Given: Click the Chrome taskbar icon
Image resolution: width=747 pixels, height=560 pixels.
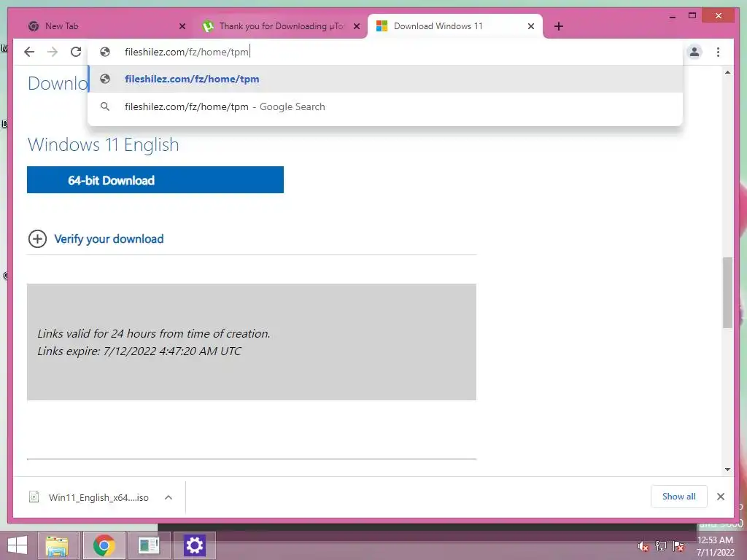Looking at the screenshot, I should coord(104,545).
